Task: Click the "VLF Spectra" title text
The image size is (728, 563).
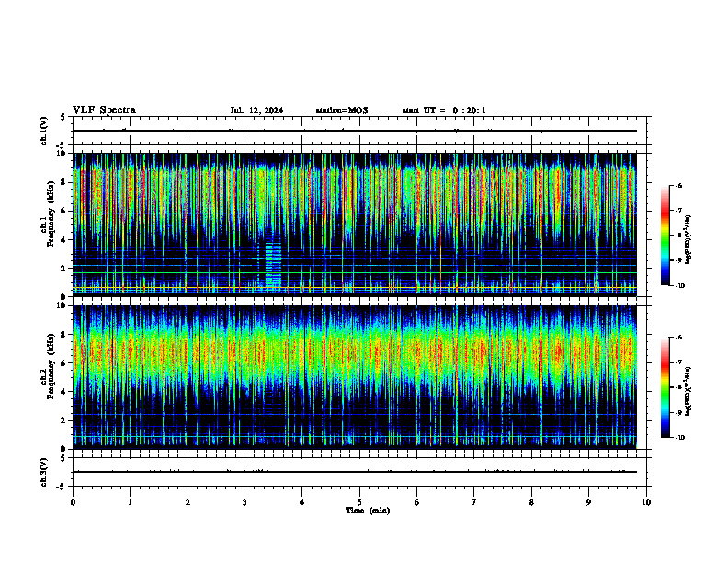Action: click(104, 110)
